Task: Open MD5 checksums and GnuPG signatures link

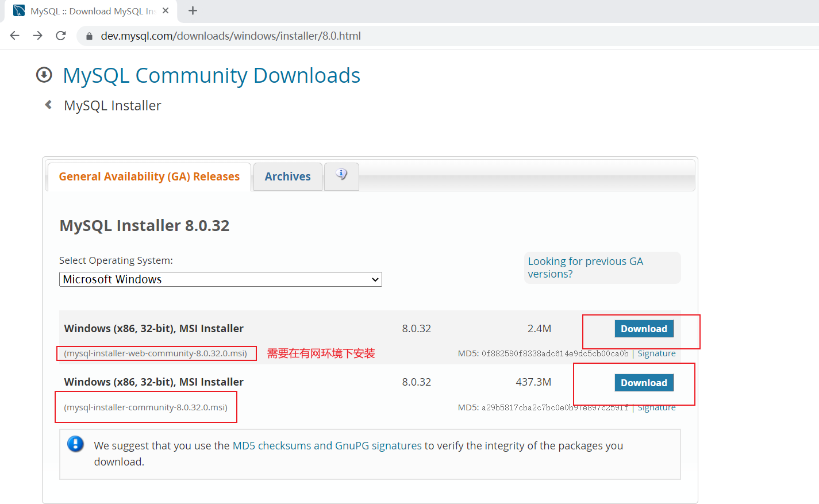Action: (327, 445)
